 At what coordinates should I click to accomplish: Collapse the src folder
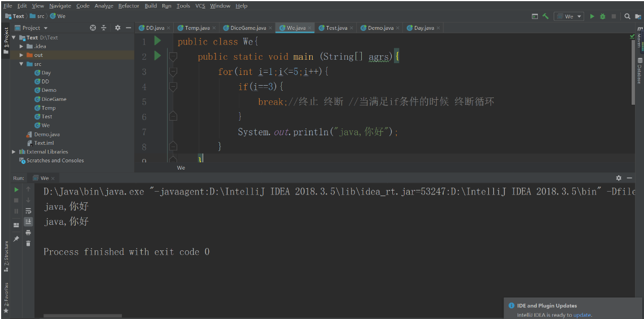pyautogui.click(x=21, y=64)
